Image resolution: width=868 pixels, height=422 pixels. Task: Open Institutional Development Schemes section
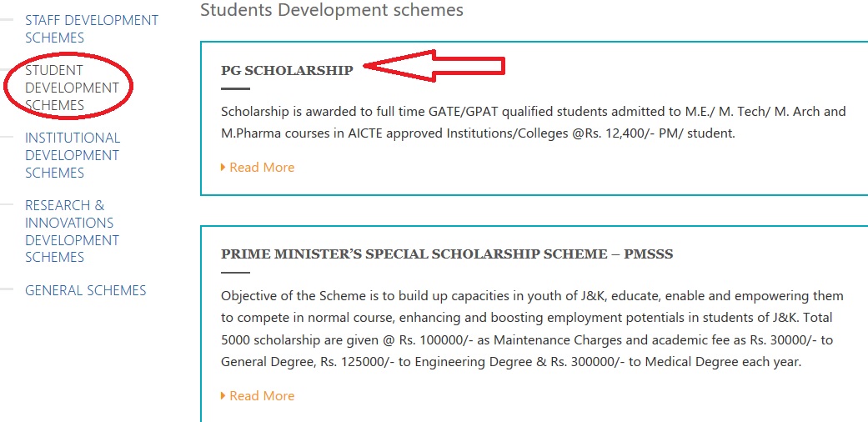[x=72, y=155]
